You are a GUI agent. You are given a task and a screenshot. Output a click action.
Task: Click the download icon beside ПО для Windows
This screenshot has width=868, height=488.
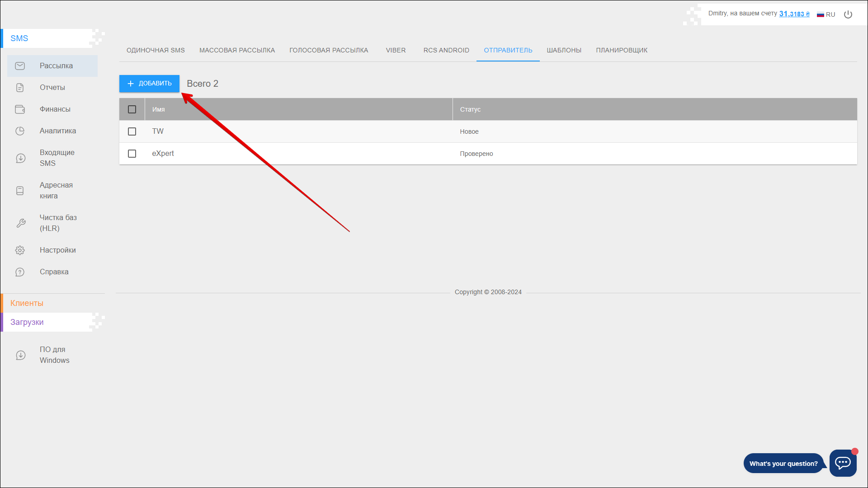(x=21, y=355)
